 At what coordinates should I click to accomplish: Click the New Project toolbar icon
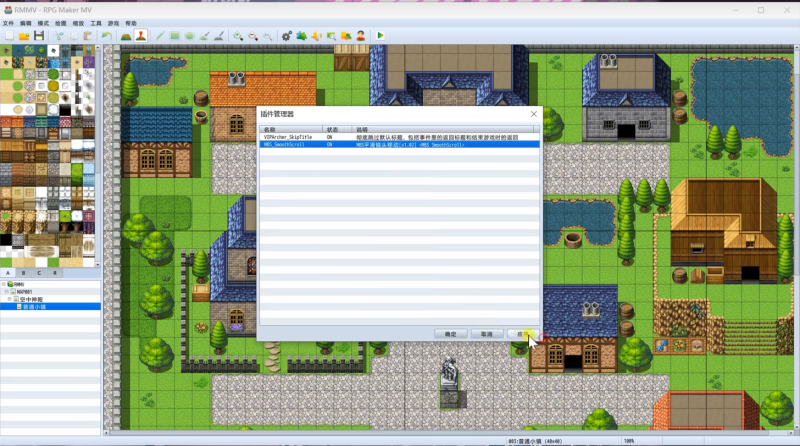point(9,36)
